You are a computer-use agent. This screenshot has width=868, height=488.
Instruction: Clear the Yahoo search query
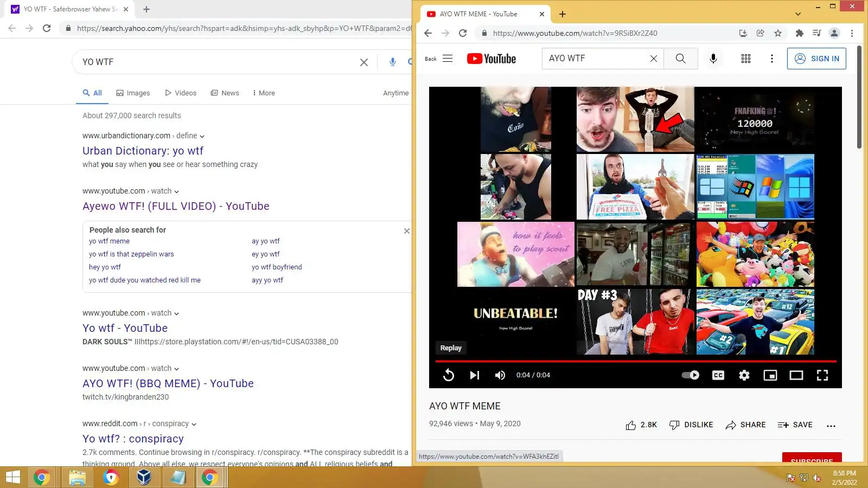[364, 62]
